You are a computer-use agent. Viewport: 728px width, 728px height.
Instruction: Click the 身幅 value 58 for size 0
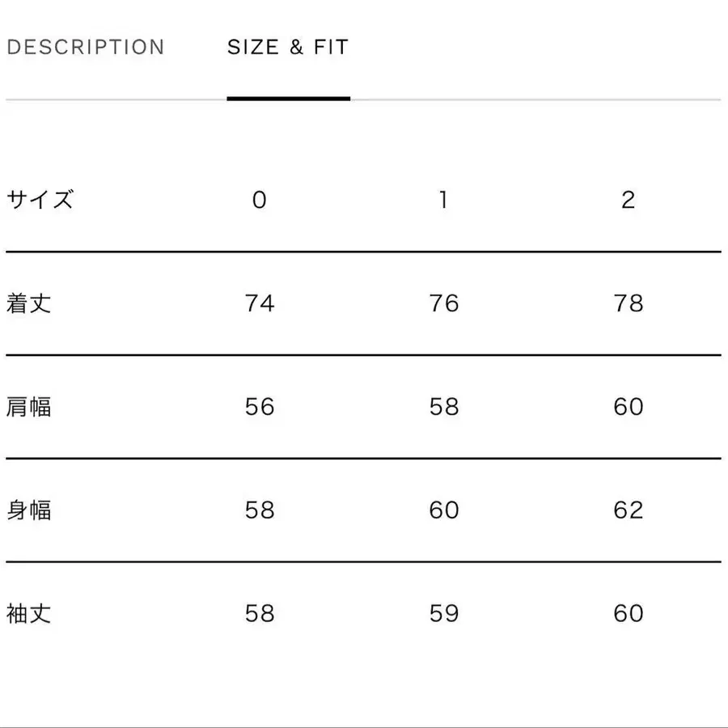pyautogui.click(x=260, y=510)
